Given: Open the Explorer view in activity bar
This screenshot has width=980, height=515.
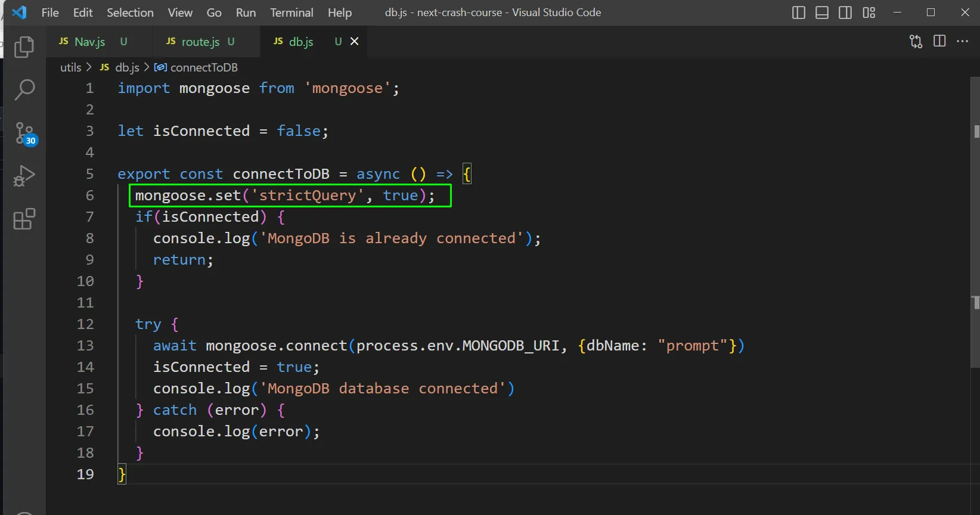Looking at the screenshot, I should click(24, 47).
